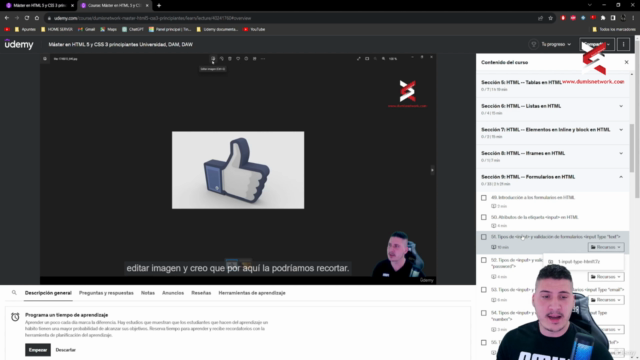Screen dimensions: 640x360
Task: Check lecture 52 input type password checkbox
Action: coord(484,260)
